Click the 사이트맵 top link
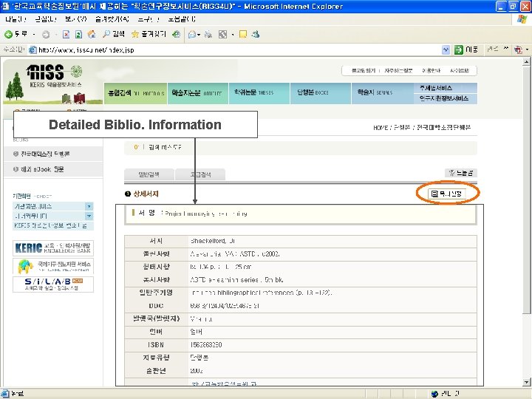This screenshot has height=399, width=532. [460, 71]
